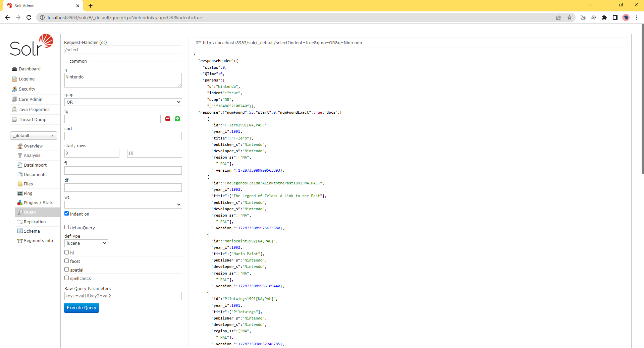
Task: Click the sort input field
Action: [123, 136]
